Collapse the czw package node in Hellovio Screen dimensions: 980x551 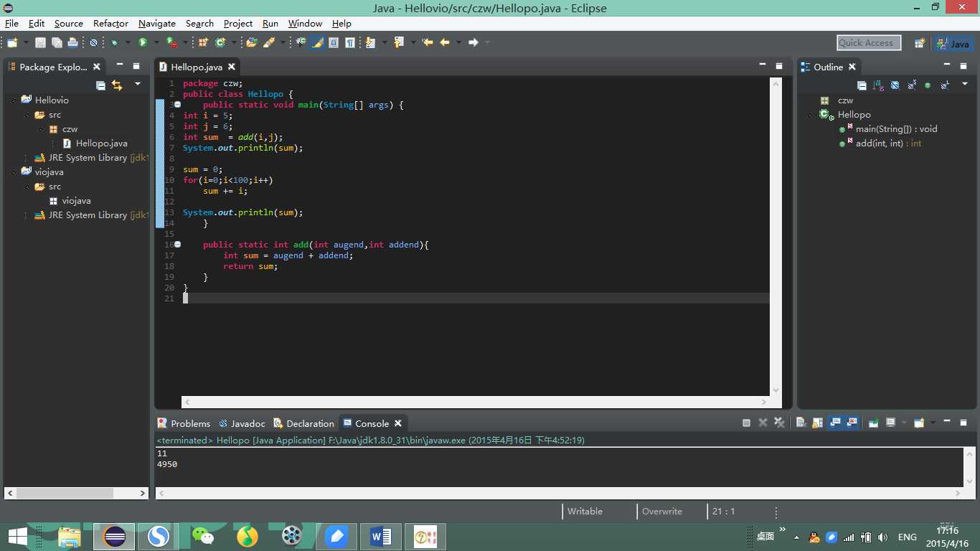click(x=40, y=129)
